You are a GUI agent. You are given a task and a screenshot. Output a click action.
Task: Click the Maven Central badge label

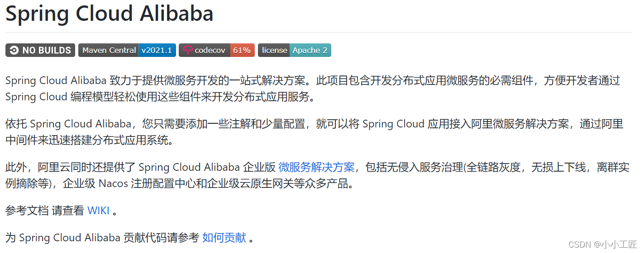pos(109,50)
